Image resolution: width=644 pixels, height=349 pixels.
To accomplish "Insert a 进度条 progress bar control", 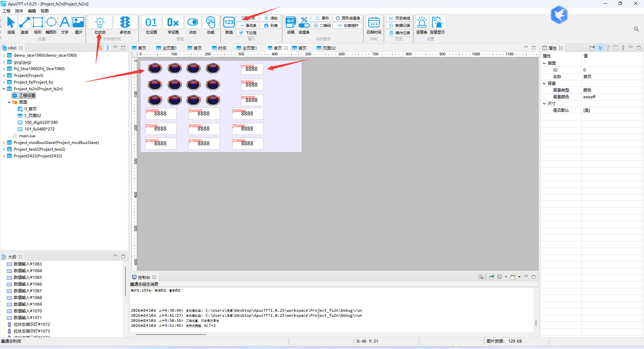I will click(x=304, y=25).
